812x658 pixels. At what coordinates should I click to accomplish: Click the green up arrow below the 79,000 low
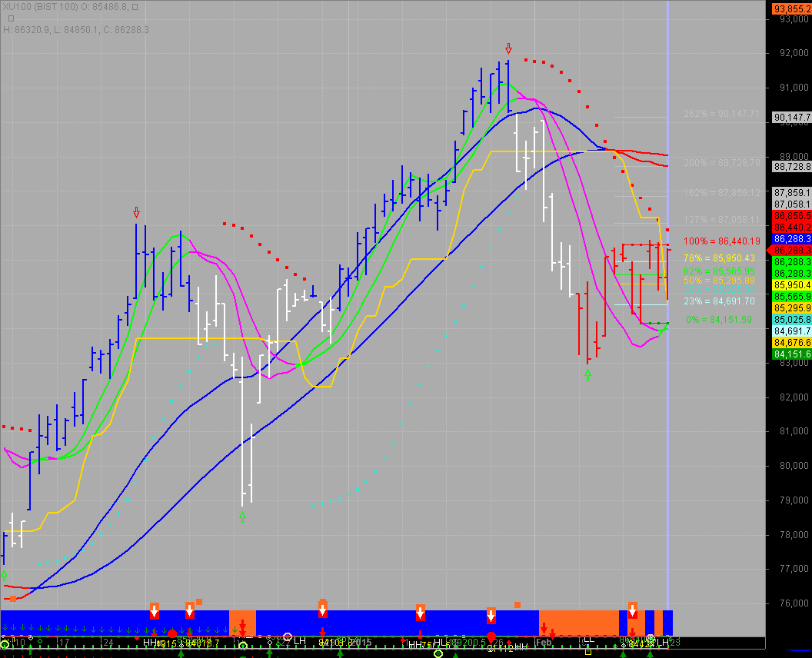pos(242,517)
